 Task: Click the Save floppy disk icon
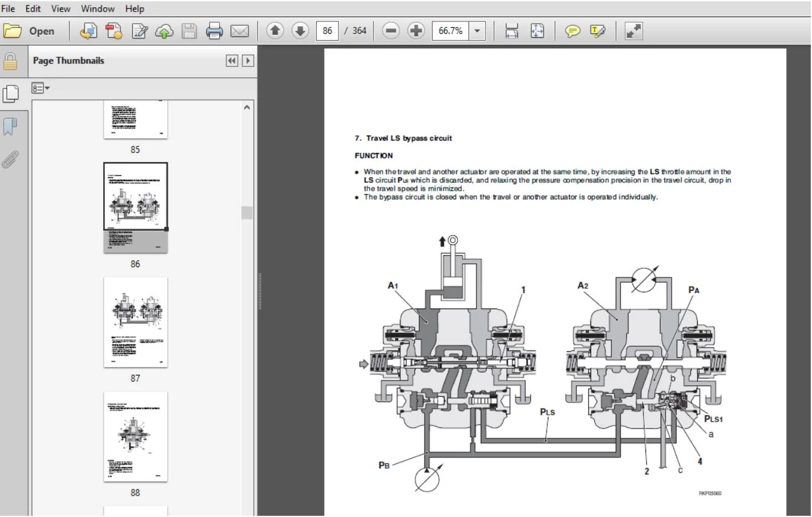pyautogui.click(x=189, y=31)
